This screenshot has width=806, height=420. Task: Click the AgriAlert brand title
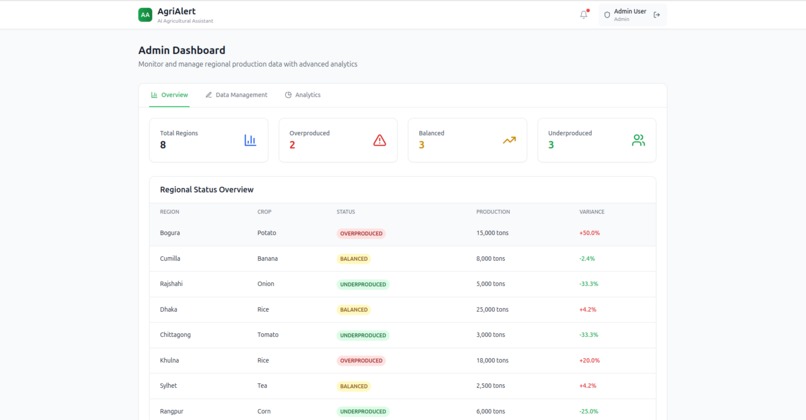(x=176, y=11)
